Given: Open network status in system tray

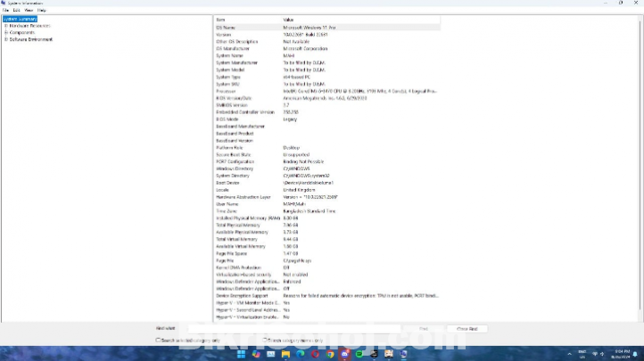Looking at the screenshot, I should [595, 354].
